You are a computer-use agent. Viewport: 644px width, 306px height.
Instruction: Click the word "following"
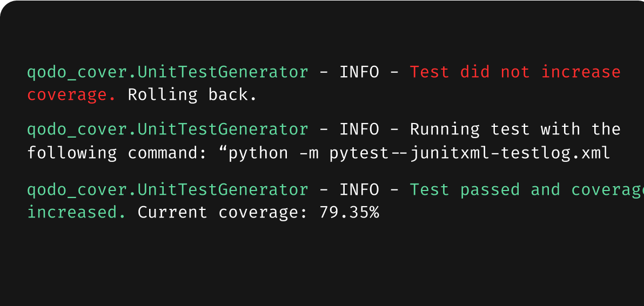click(72, 153)
